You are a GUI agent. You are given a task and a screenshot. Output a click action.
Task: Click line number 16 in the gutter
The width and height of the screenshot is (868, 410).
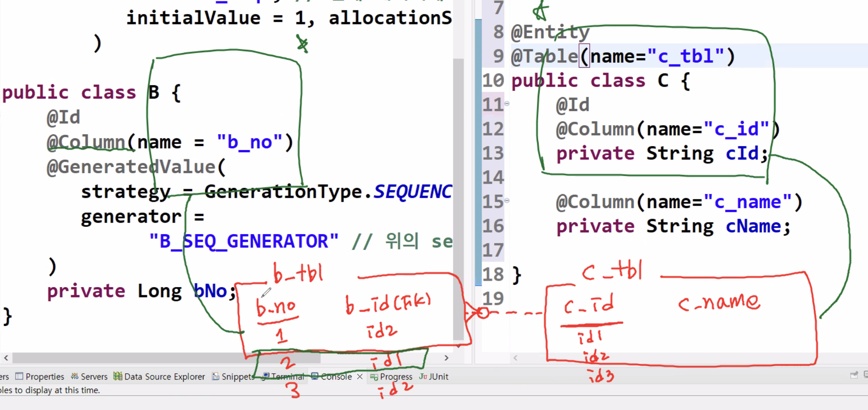(493, 226)
